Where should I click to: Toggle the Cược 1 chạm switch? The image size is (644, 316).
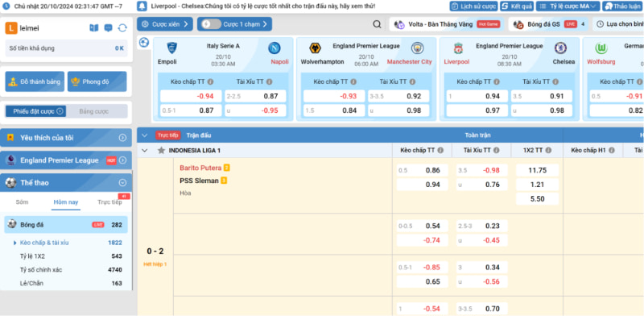coord(211,24)
